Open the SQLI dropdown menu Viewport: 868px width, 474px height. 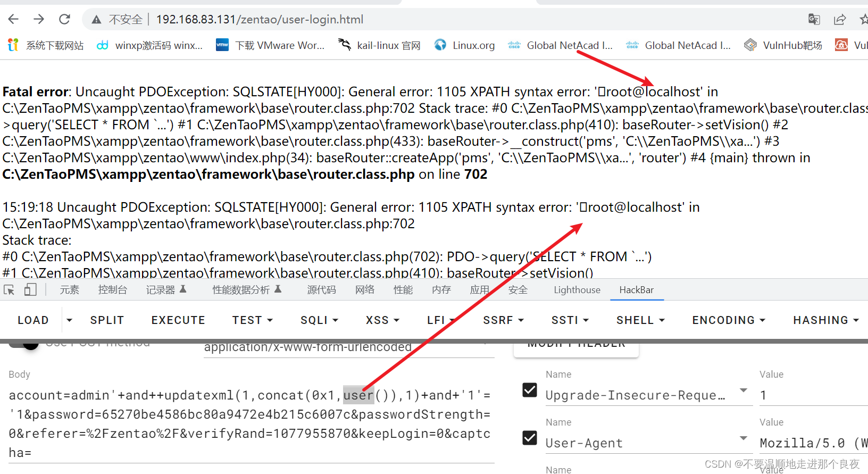click(x=320, y=320)
